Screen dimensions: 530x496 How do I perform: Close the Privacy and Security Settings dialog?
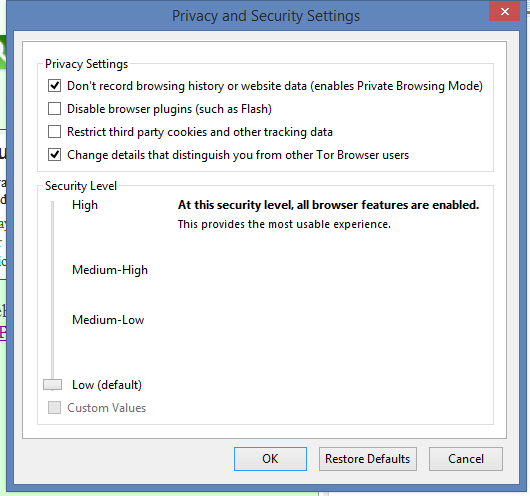(x=505, y=12)
